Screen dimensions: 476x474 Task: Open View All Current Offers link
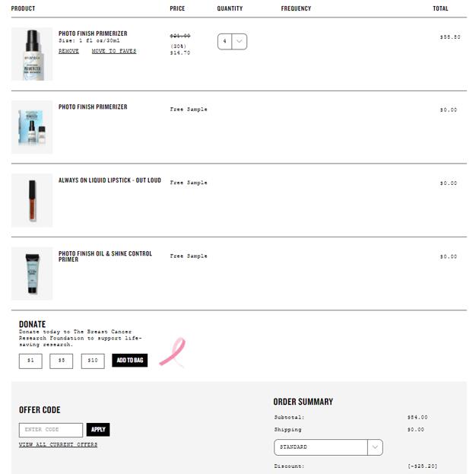pyautogui.click(x=58, y=445)
